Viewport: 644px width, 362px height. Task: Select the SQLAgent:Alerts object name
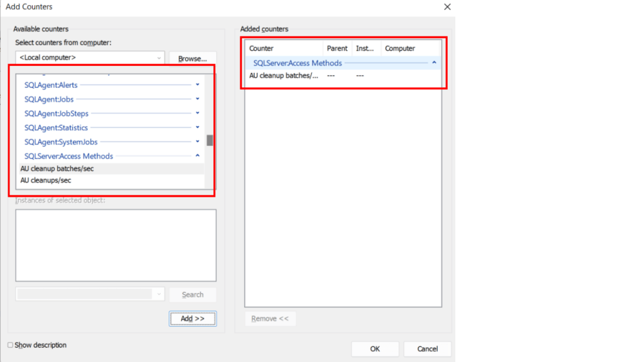51,85
